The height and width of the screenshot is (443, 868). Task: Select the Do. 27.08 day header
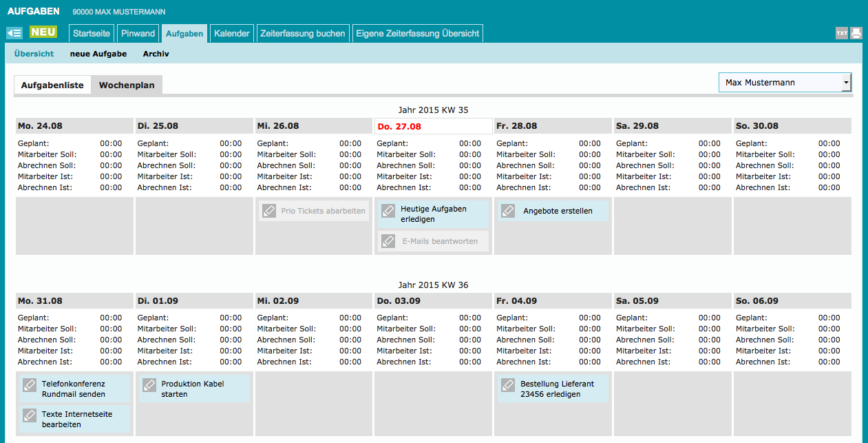pyautogui.click(x=433, y=126)
